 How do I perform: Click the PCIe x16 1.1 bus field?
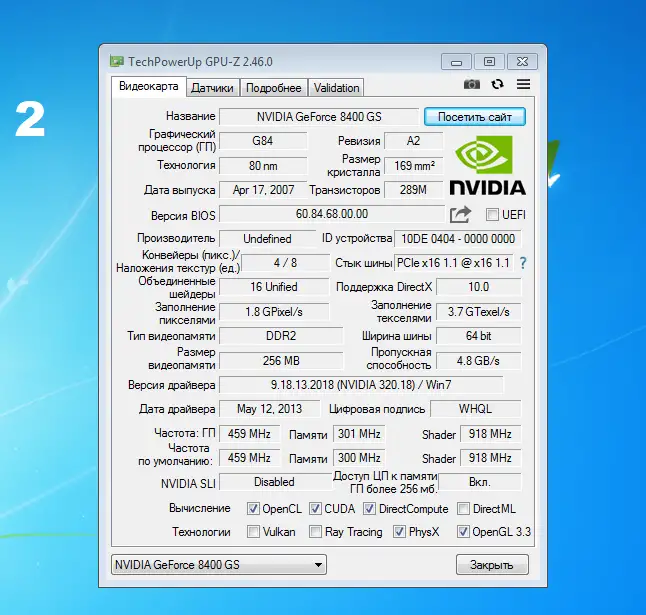coord(453,263)
